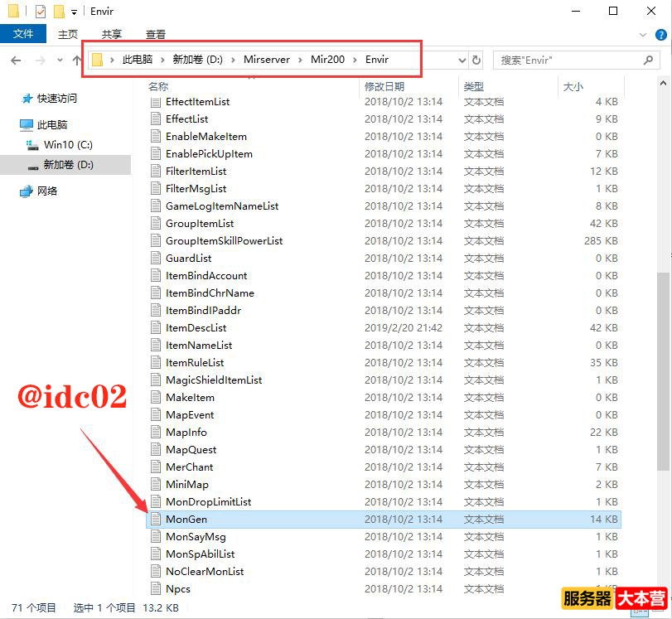
Task: Click Mir200 in the address breadcrumb
Action: (327, 60)
